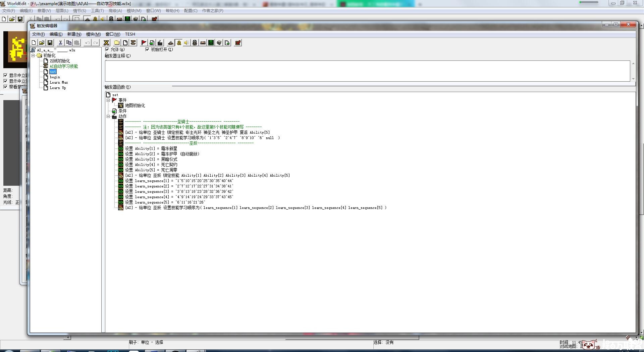
Task: Click the yellow New Category folder icon
Action: [117, 43]
